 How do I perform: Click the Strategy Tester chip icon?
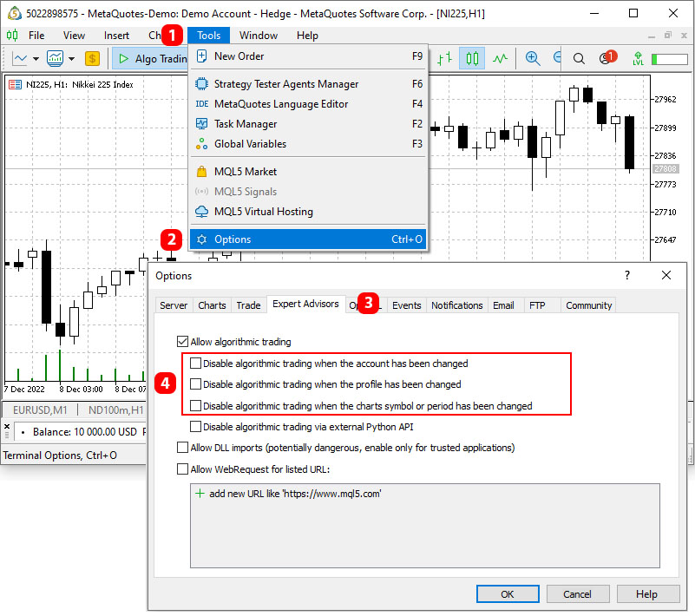click(201, 84)
